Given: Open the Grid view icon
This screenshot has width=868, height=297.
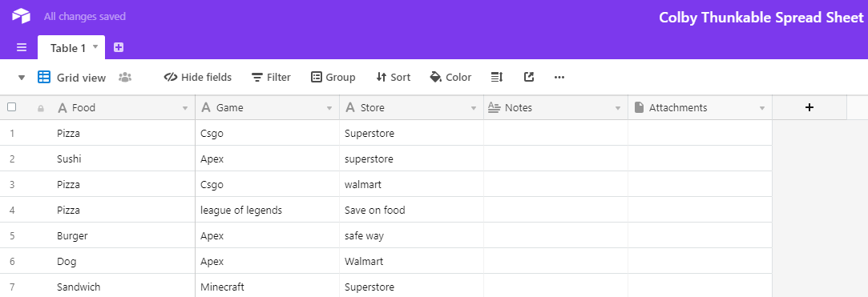Looking at the screenshot, I should point(44,77).
